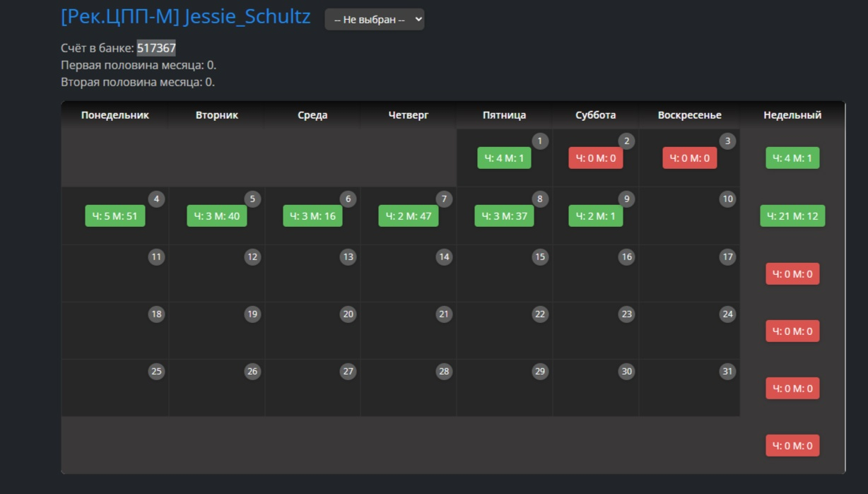Image resolution: width=868 pixels, height=494 pixels.
Task: Click the day 26 number circle
Action: 252,372
